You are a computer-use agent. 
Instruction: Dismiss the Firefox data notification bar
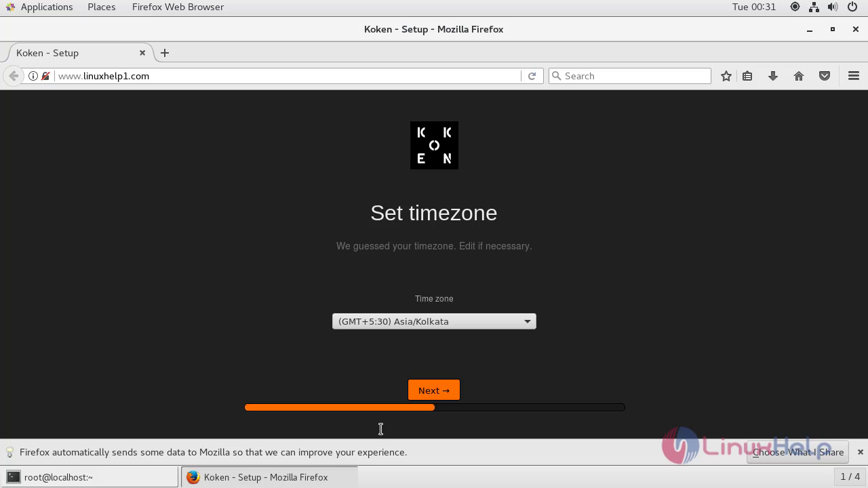(x=861, y=452)
